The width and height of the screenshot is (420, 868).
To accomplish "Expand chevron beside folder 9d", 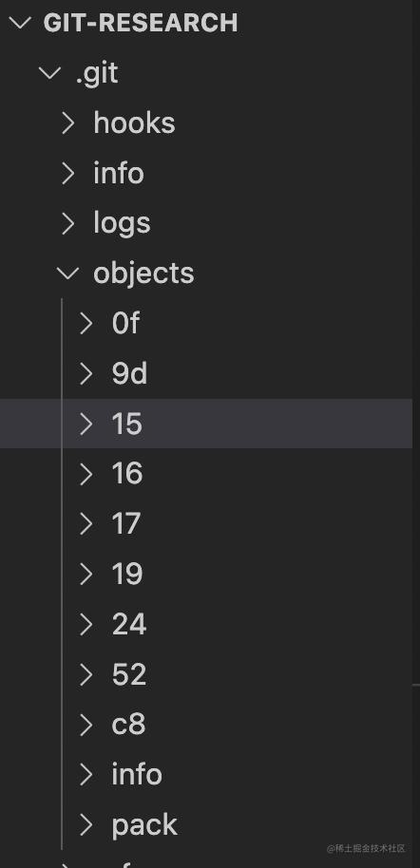I will tap(86, 373).
